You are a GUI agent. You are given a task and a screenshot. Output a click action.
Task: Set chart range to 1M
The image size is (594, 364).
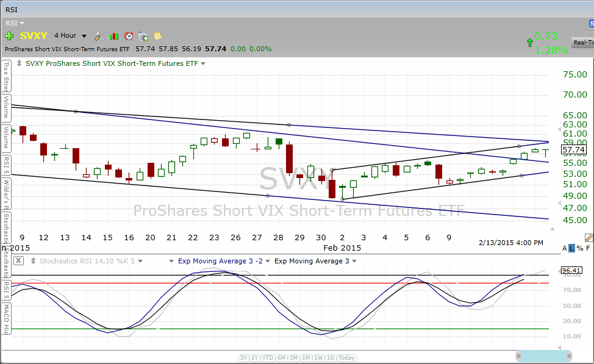pos(306,357)
